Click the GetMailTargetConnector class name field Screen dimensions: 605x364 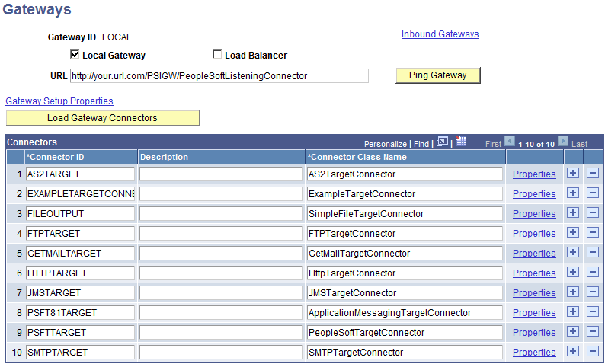pos(405,254)
